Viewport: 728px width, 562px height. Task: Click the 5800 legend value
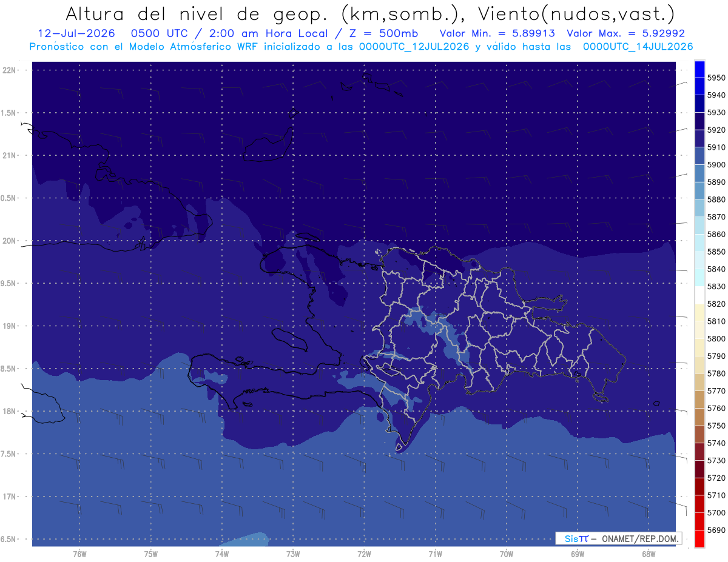click(x=716, y=338)
